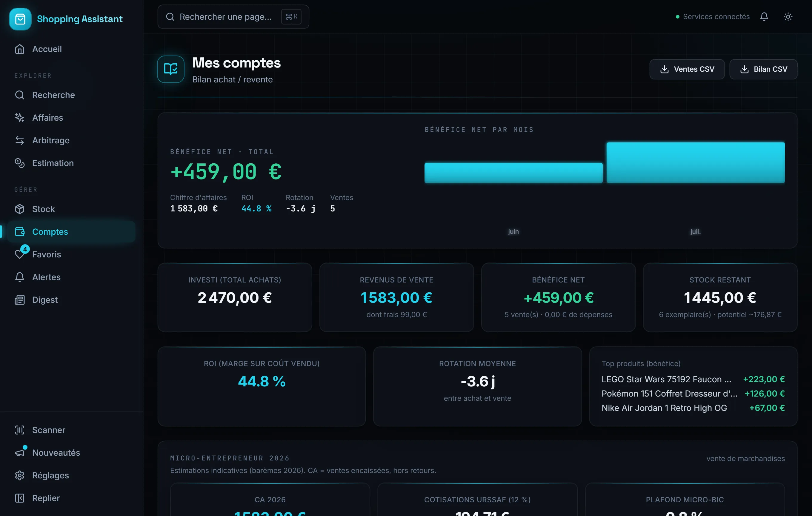Image resolution: width=812 pixels, height=516 pixels.
Task: Click the juin profit bar in chart
Action: coord(513,173)
